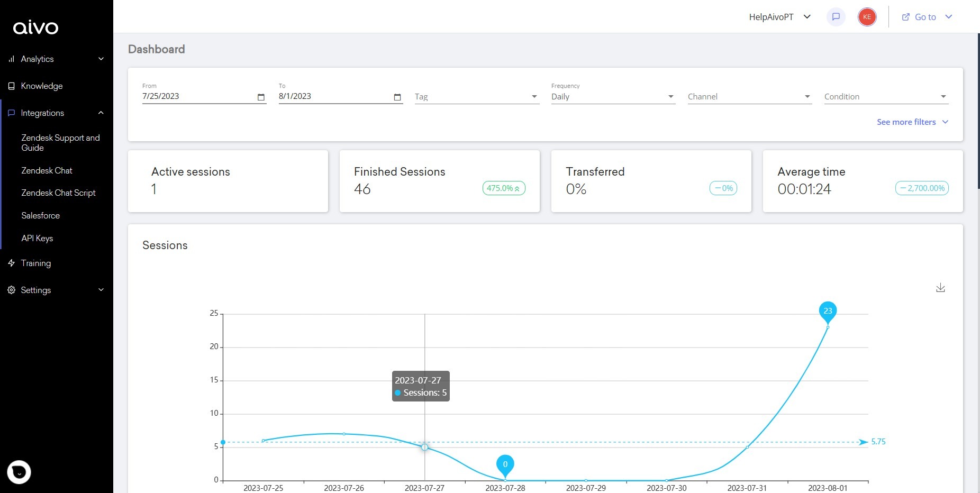Open the Condition filter dropdown
This screenshot has height=493, width=980.
(886, 97)
